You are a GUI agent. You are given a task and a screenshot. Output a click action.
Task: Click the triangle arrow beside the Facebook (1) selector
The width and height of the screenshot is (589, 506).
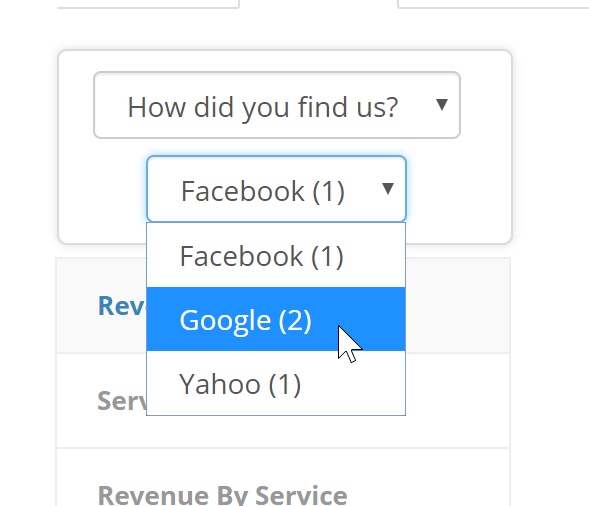(388, 188)
